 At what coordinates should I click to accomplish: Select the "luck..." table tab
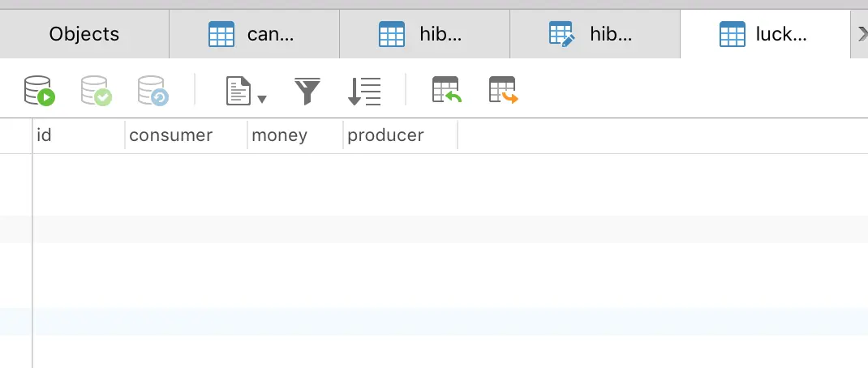click(764, 34)
